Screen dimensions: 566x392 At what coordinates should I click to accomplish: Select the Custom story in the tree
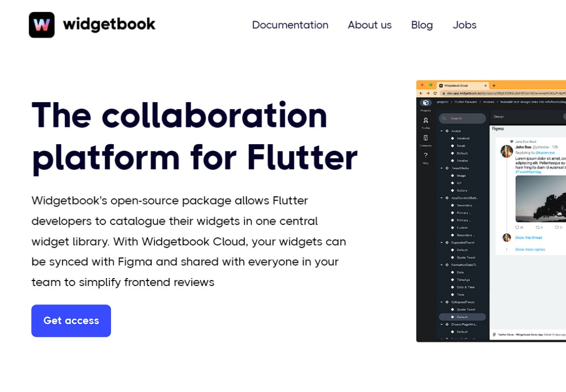pyautogui.click(x=462, y=228)
